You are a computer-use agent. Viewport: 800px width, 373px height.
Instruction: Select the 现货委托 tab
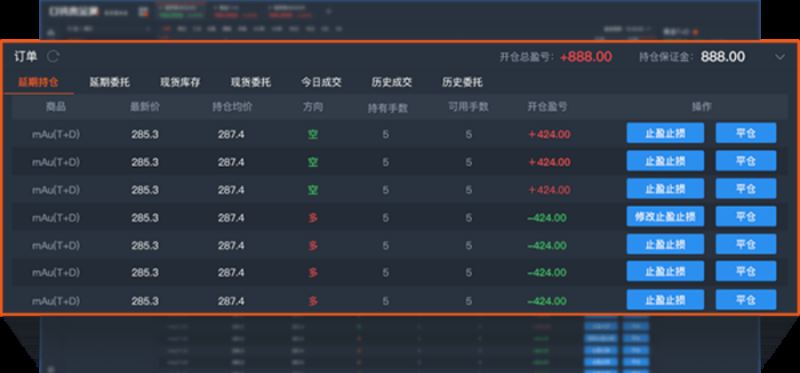point(251,82)
